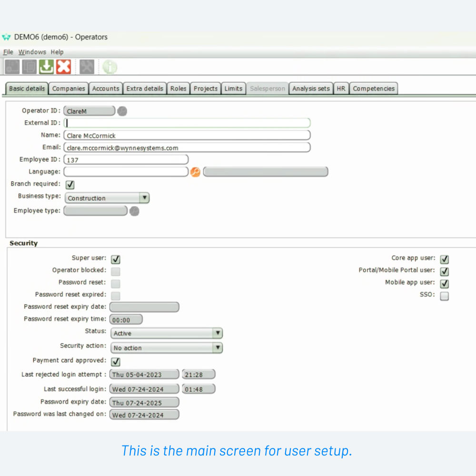Open the Competencies tab
Screen dimensions: 476x476
tap(373, 89)
